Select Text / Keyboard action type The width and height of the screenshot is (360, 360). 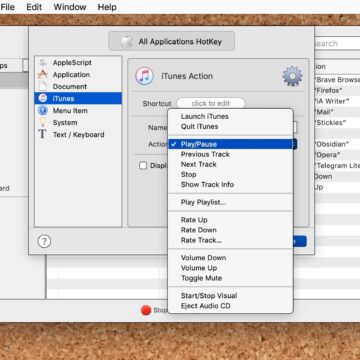[78, 135]
